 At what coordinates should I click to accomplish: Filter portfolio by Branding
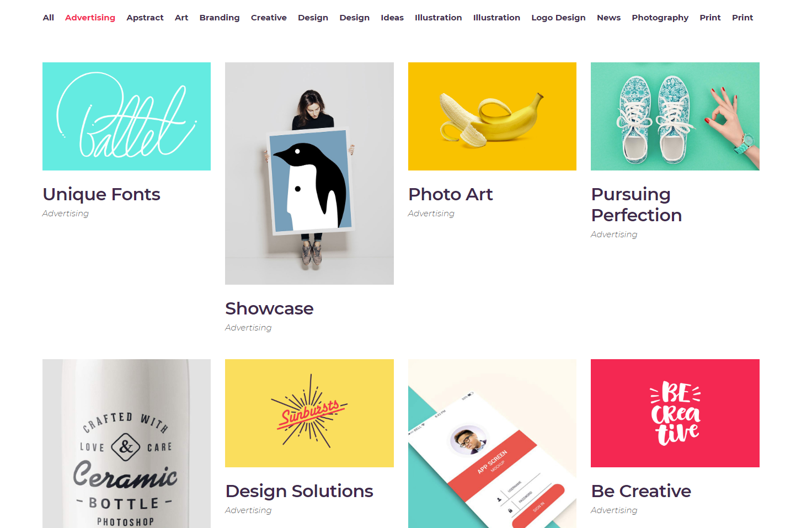(220, 18)
